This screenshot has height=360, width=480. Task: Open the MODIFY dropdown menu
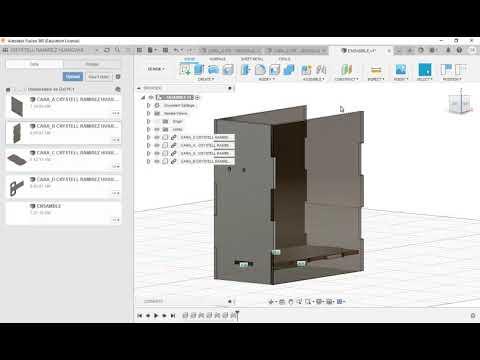(x=267, y=79)
